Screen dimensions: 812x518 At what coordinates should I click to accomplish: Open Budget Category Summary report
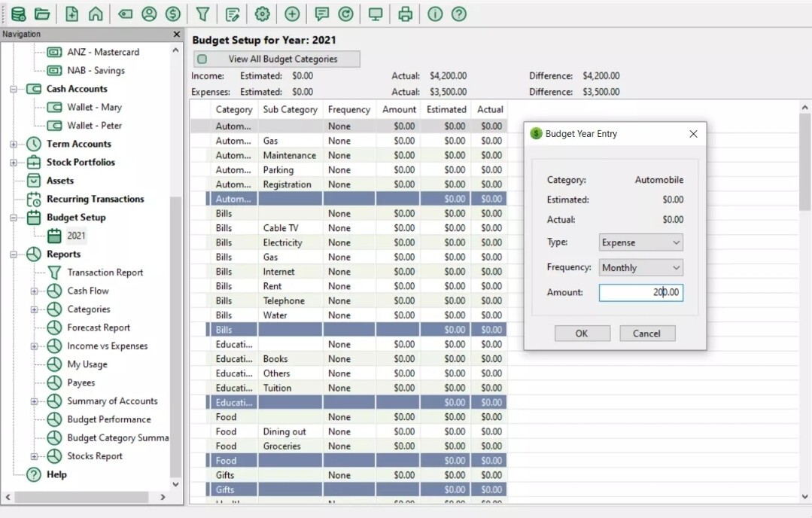(118, 437)
